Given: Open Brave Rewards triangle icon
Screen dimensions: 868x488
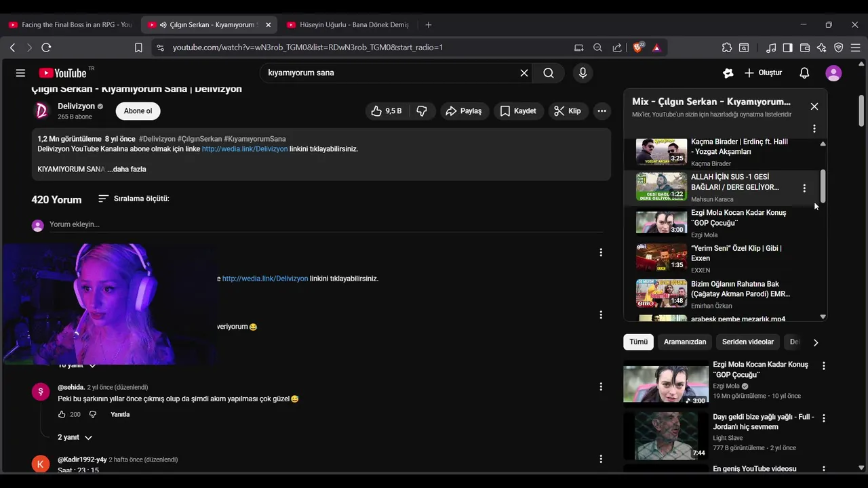Looking at the screenshot, I should tap(656, 47).
